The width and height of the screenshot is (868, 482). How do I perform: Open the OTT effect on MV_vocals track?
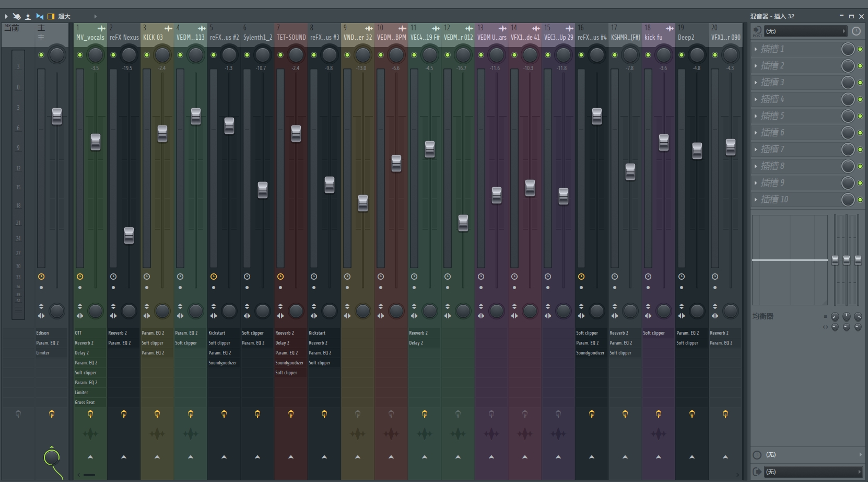[90, 333]
